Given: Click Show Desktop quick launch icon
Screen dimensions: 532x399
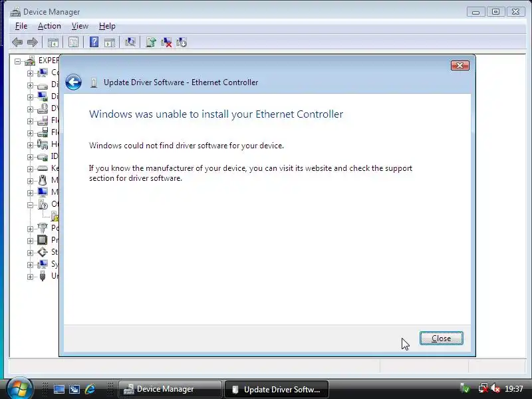Looking at the screenshot, I should click(x=59, y=389).
